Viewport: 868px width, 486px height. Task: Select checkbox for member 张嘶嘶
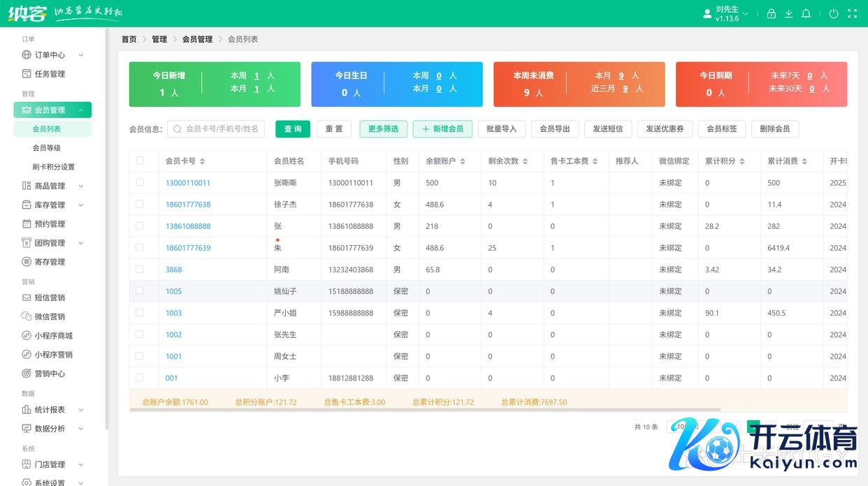click(140, 182)
